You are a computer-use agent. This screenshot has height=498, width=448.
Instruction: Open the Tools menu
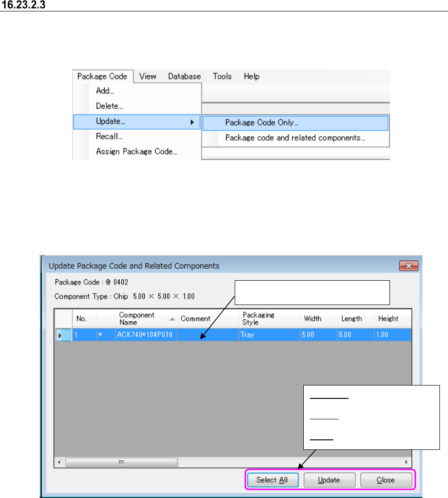point(222,77)
